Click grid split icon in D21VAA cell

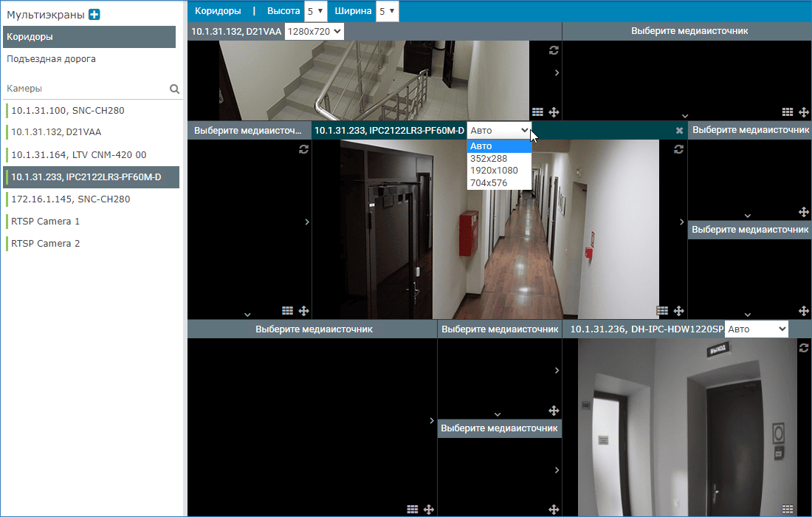click(537, 112)
